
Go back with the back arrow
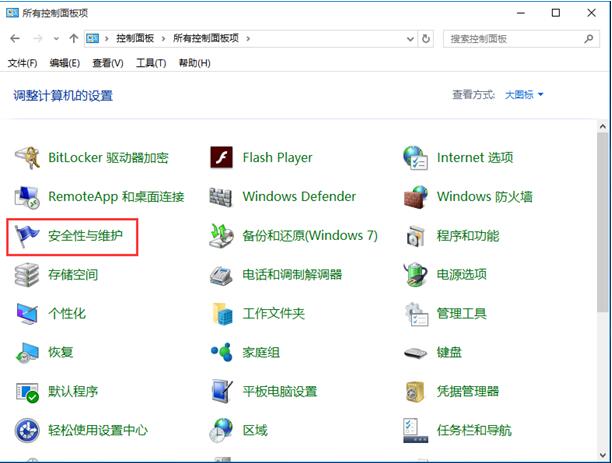pos(15,39)
